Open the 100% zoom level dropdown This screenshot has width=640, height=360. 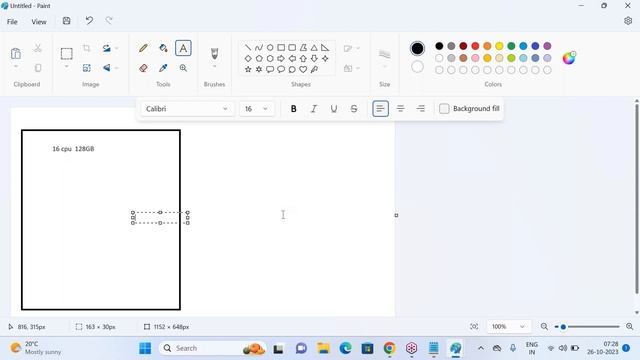508,327
